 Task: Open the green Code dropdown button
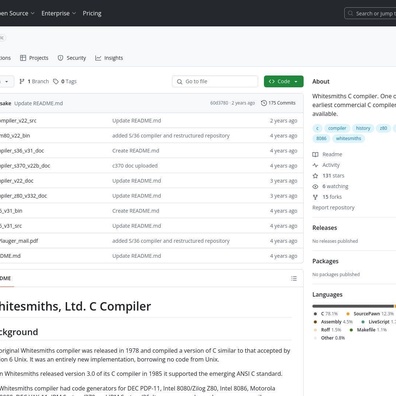tap(284, 81)
